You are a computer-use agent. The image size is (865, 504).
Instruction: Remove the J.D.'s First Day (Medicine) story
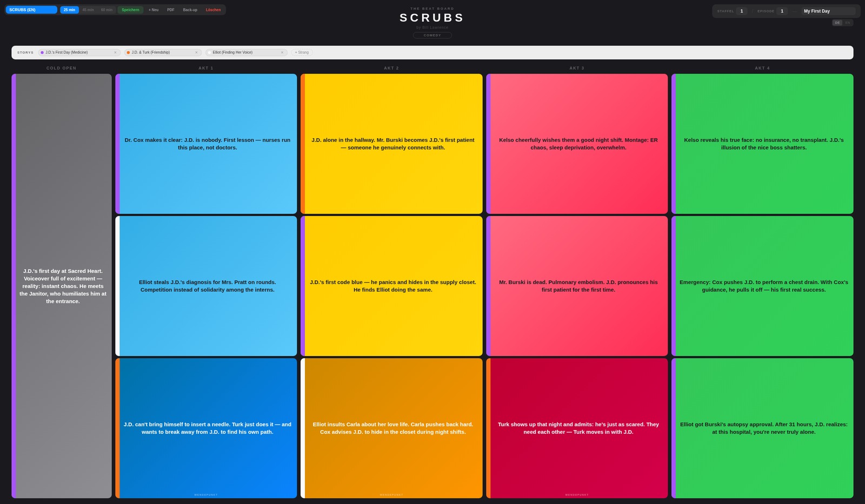pos(115,52)
